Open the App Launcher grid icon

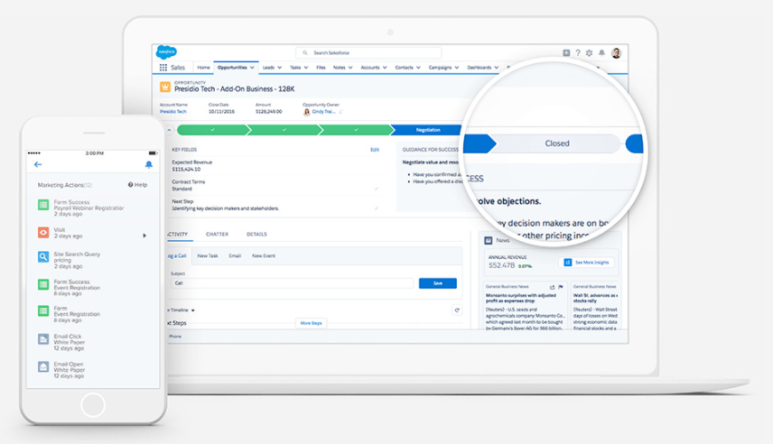[x=164, y=68]
